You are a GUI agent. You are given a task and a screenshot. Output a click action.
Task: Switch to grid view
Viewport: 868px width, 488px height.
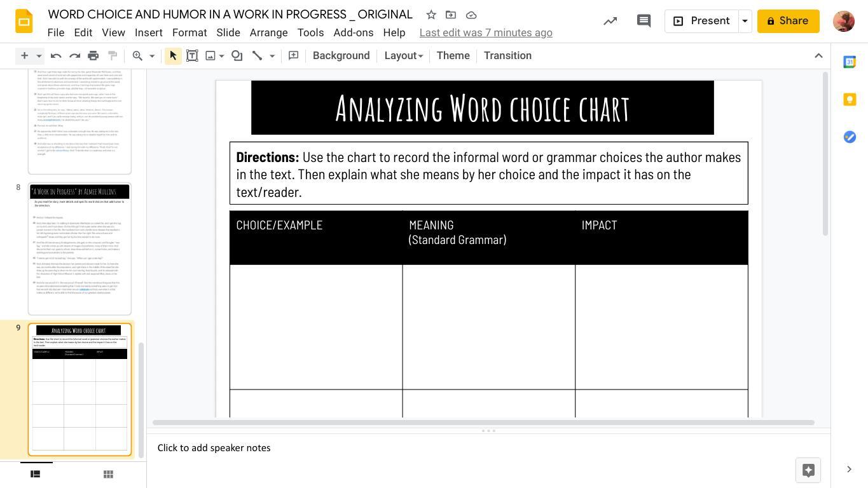pyautogui.click(x=108, y=474)
